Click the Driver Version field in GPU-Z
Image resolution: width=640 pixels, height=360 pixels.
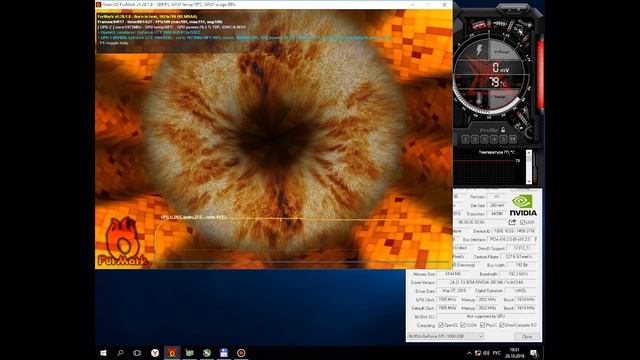pos(486,282)
